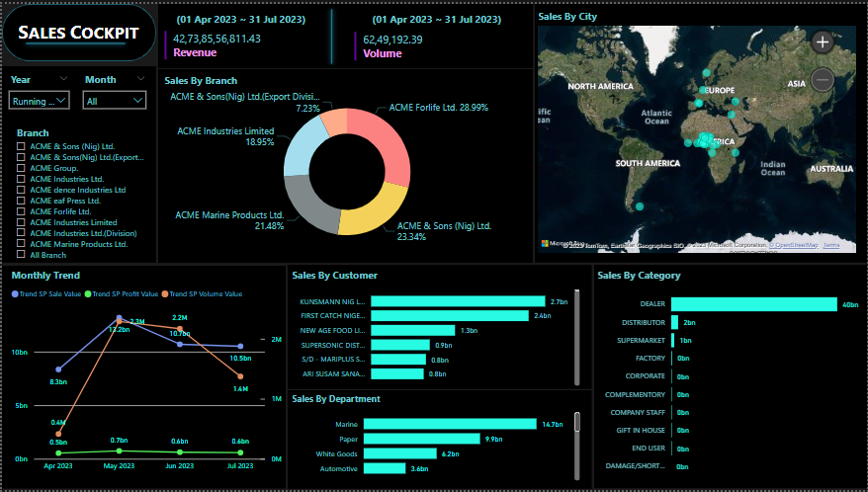868x492 pixels.
Task: Expand Year slicer header chevron
Action: pyautogui.click(x=63, y=79)
